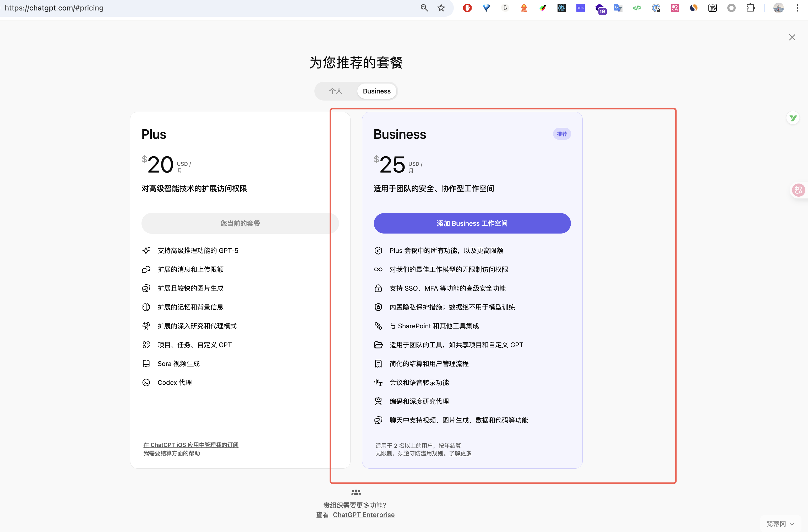Click the 了解更多 link in Business card

coord(460,453)
